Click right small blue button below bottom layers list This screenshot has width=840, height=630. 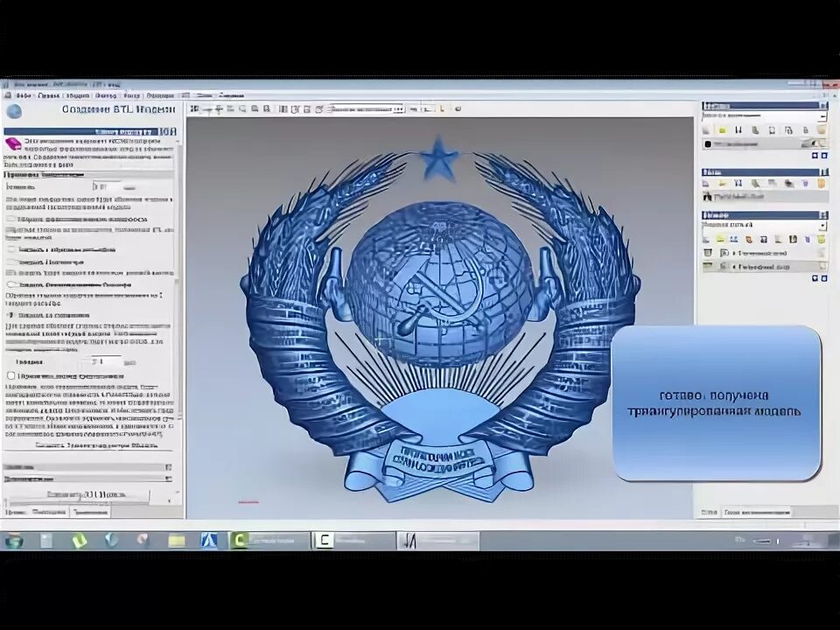pyautogui.click(x=824, y=278)
